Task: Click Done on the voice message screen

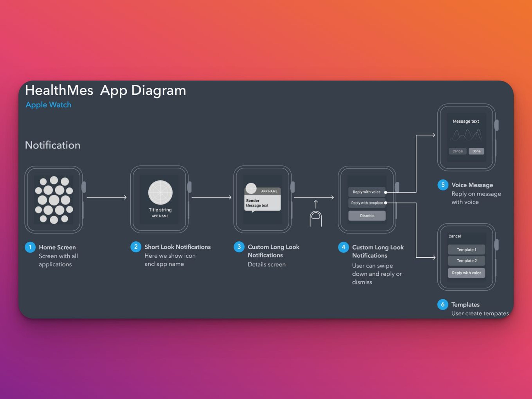Action: tap(476, 151)
